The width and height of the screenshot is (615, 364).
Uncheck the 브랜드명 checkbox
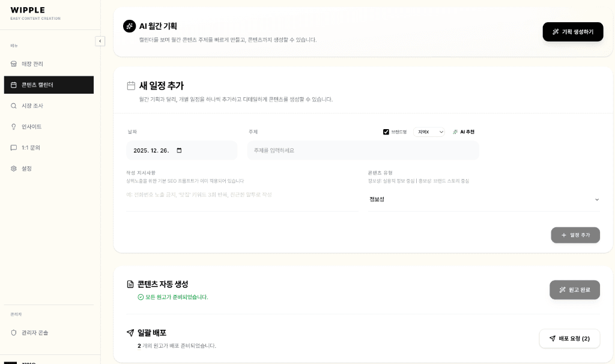click(386, 132)
